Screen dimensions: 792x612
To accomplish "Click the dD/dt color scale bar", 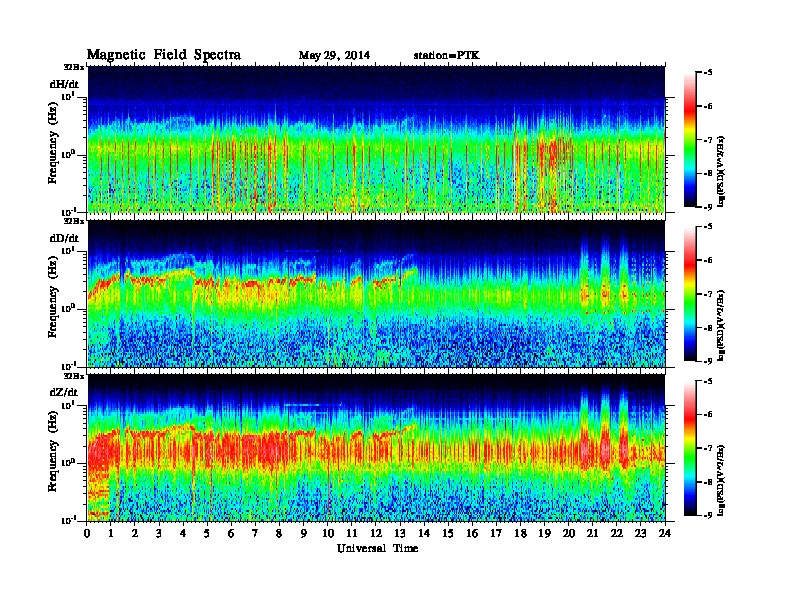I will tap(689, 294).
